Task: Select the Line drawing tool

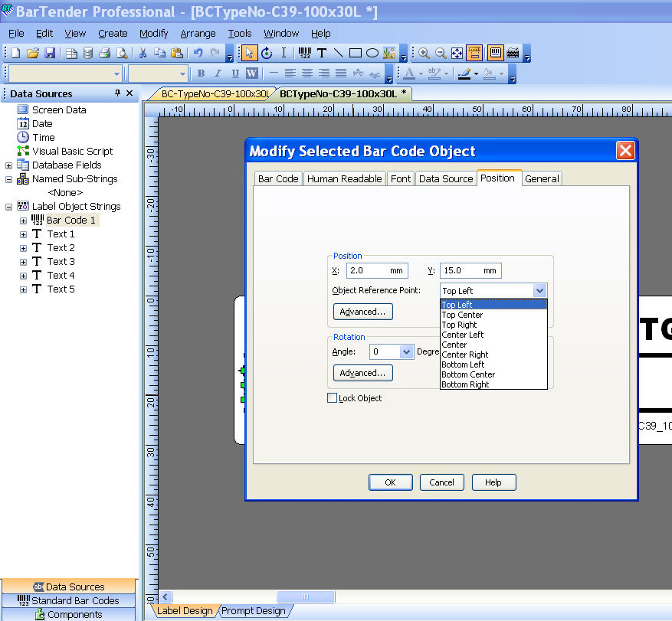Action: (x=338, y=53)
